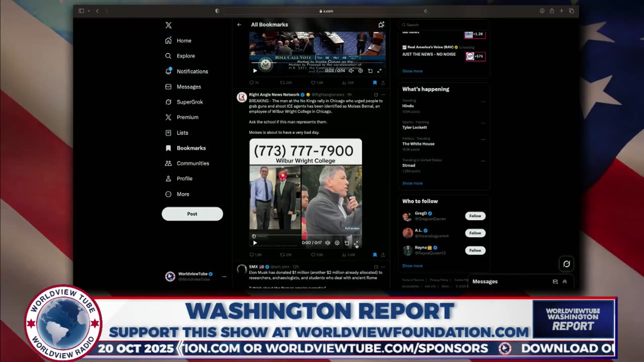644x362 pixels.
Task: Open settings gear on roll call video
Action: [x=360, y=71]
